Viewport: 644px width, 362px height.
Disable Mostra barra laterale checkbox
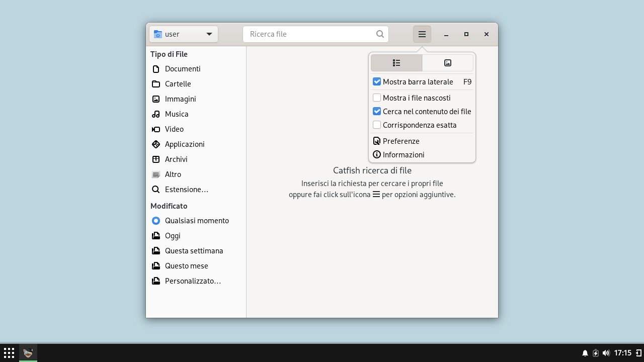(377, 81)
